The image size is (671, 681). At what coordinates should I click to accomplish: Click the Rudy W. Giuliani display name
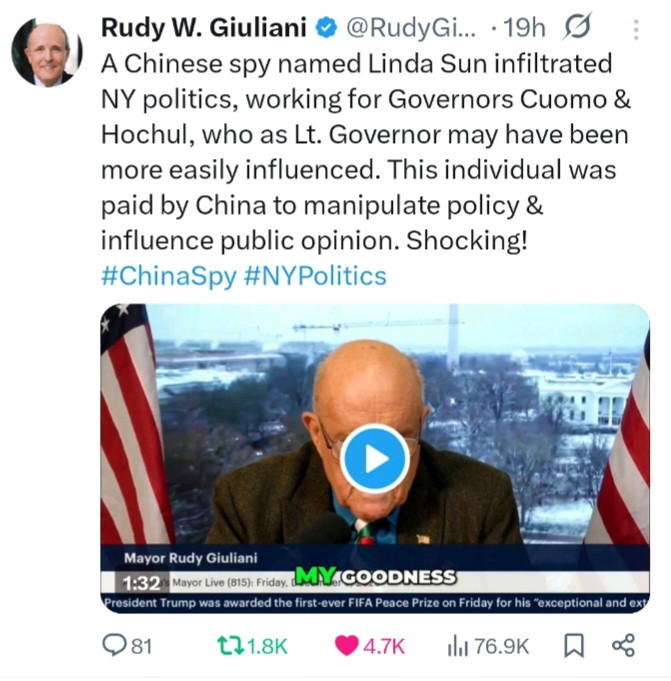click(x=204, y=28)
